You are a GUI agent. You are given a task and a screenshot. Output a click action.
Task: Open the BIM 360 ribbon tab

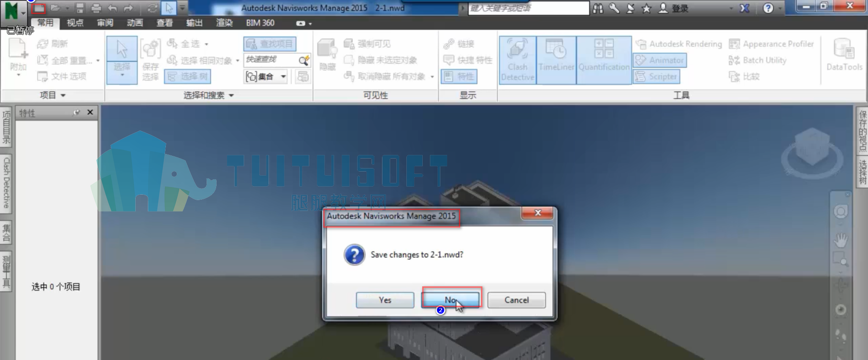260,23
